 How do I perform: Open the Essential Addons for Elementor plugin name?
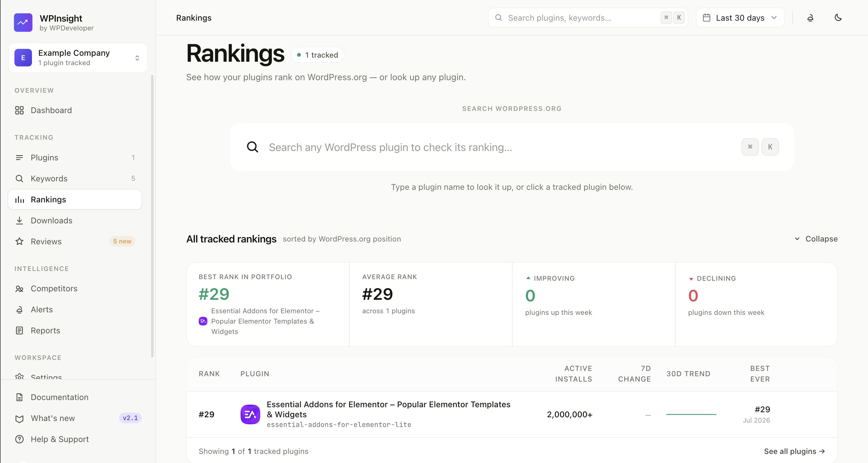click(x=388, y=409)
